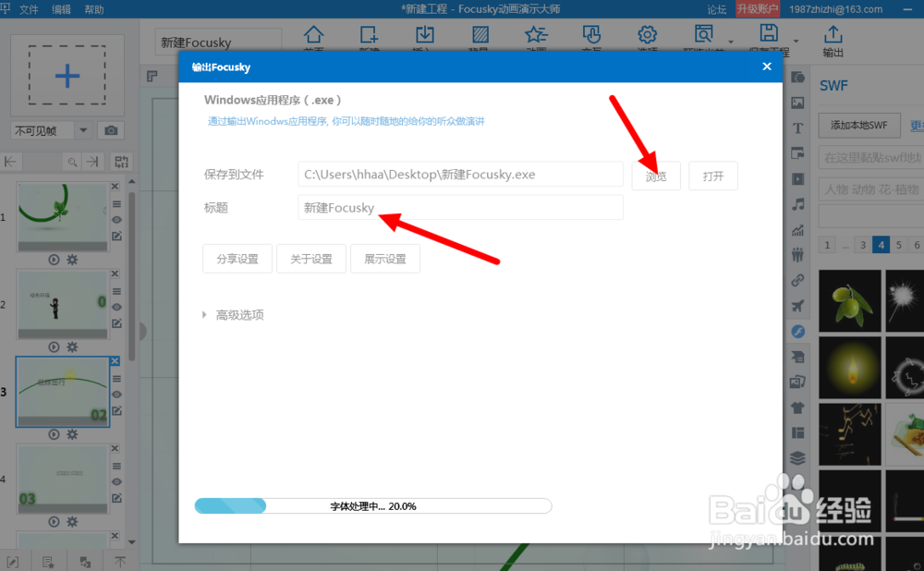Click the collapse-left arrow icon in frame panel

coord(10,162)
